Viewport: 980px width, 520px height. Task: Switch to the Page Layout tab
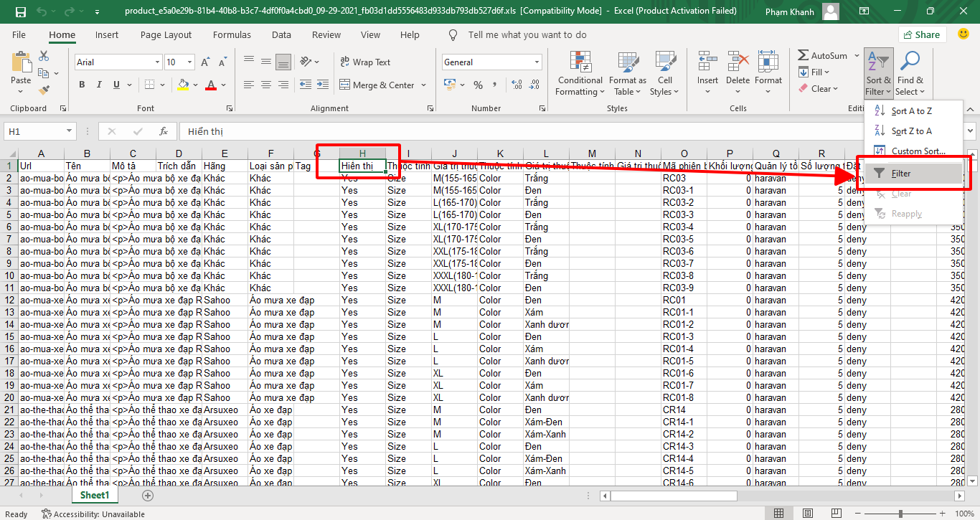click(x=166, y=34)
